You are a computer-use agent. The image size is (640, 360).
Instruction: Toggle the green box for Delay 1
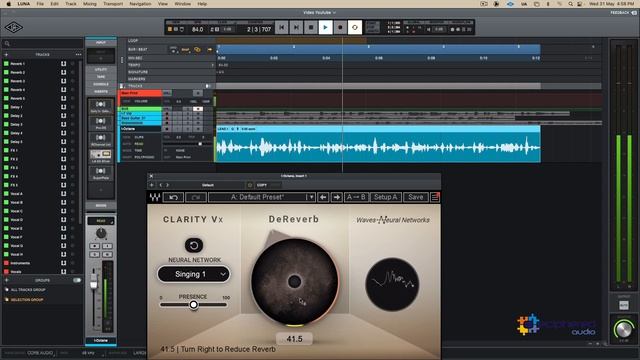pos(6,107)
